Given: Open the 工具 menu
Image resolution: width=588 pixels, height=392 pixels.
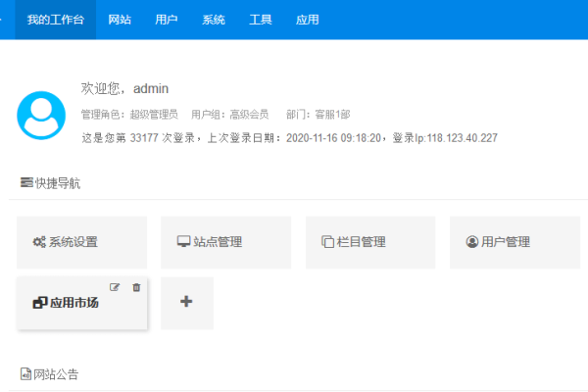Looking at the screenshot, I should pyautogui.click(x=261, y=20).
